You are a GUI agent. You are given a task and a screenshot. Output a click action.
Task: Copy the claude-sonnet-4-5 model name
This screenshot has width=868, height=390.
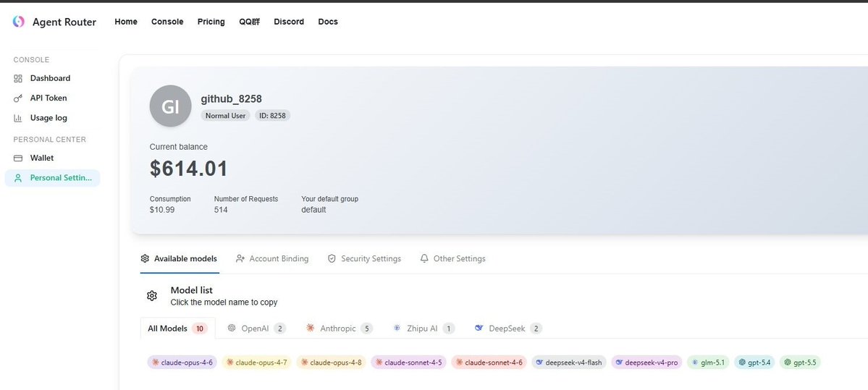(x=408, y=363)
